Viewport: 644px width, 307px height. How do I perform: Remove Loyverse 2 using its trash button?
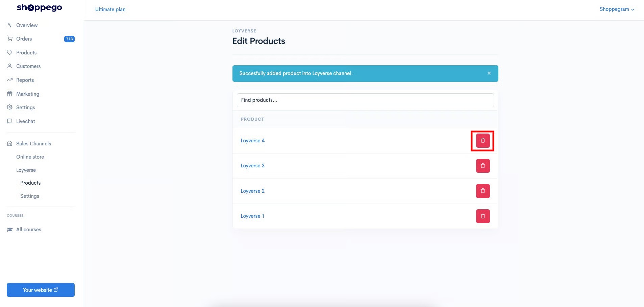pos(482,191)
